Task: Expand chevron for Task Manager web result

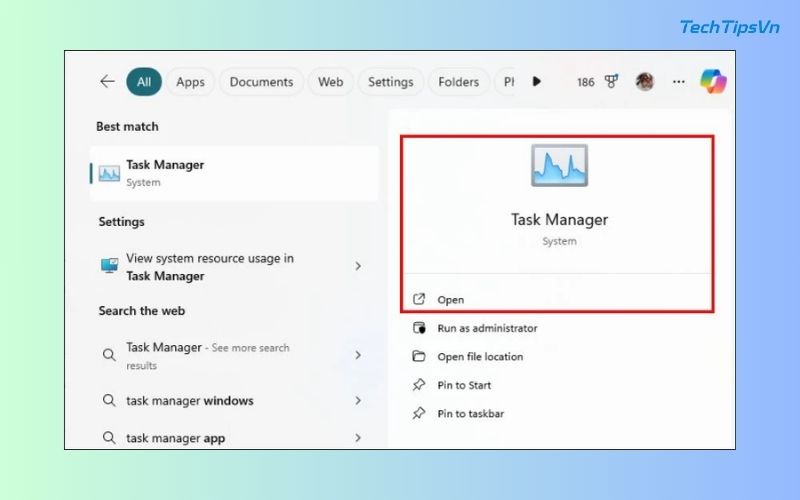Action: [x=358, y=355]
